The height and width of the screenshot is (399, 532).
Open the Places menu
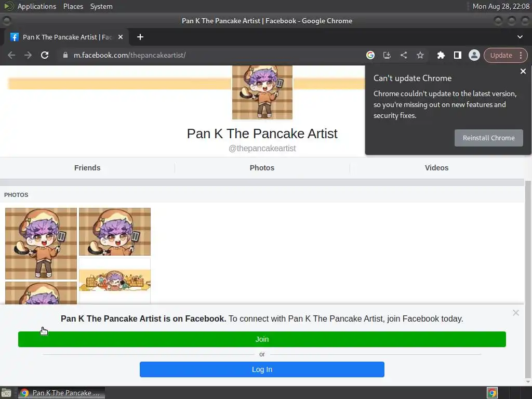[x=73, y=6]
